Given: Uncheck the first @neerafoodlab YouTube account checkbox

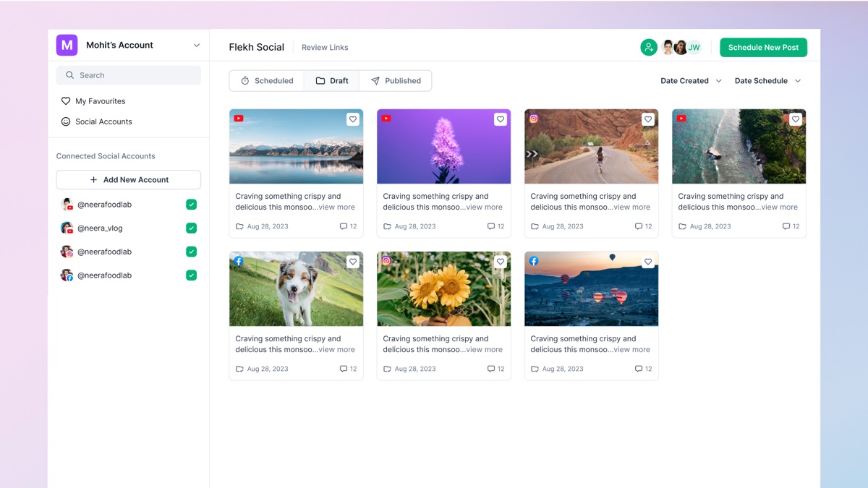Looking at the screenshot, I should tap(191, 205).
